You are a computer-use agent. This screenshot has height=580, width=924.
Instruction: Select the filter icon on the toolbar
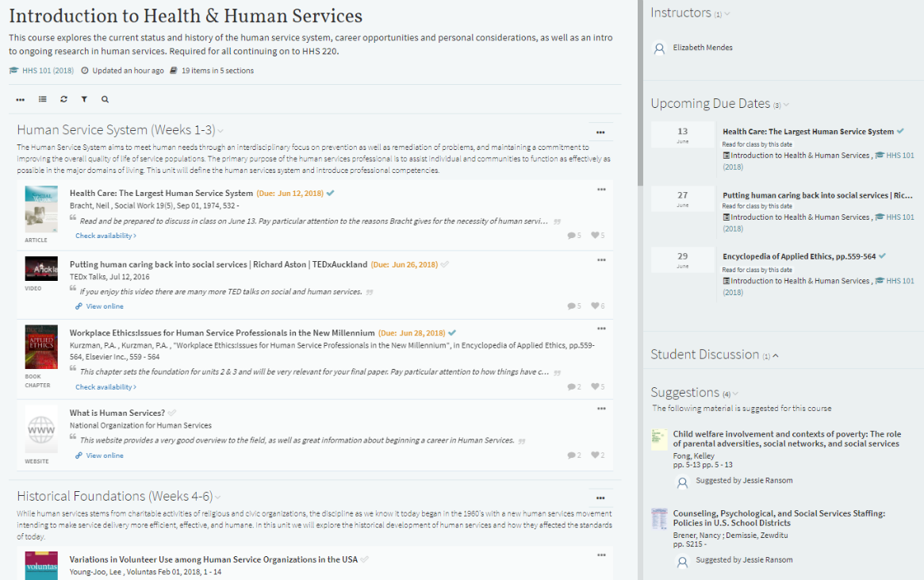[84, 99]
